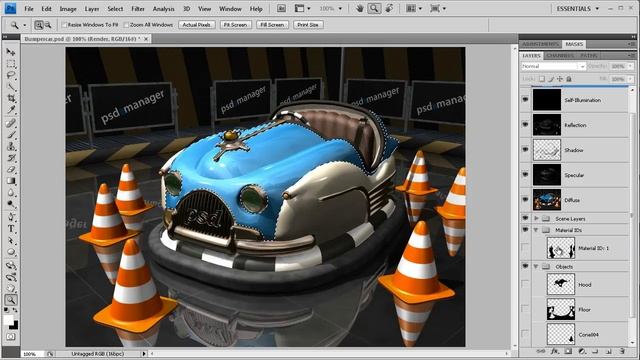Click the layer style fx icon
Screen dimensions: 640x360
click(554, 351)
